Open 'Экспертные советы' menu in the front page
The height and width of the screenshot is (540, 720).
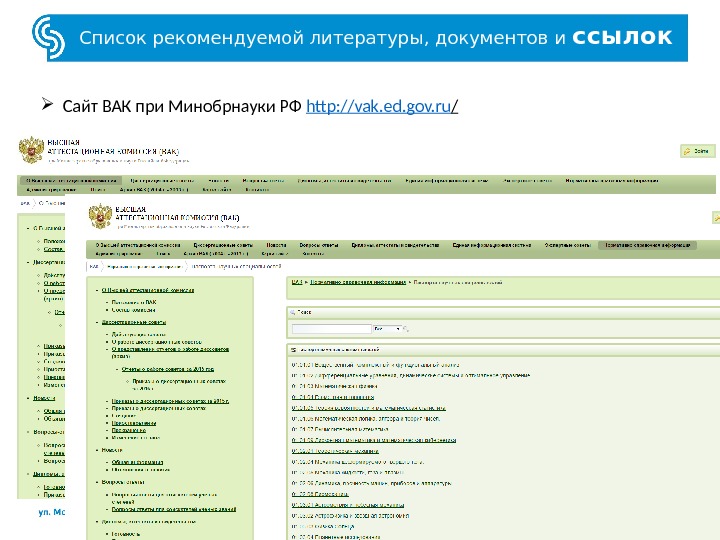[x=567, y=245]
